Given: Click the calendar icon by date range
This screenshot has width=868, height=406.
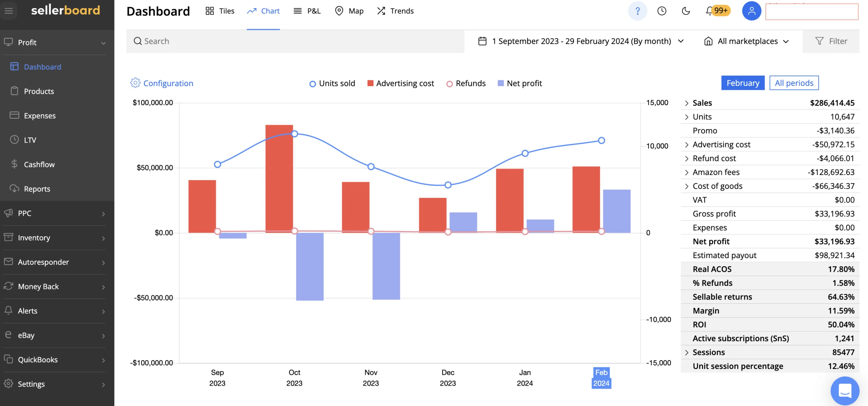Looking at the screenshot, I should [x=482, y=41].
